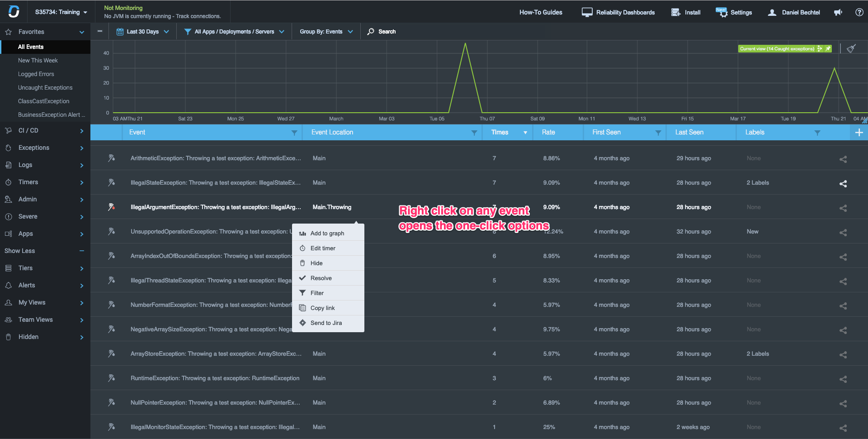This screenshot has height=439, width=868.
Task: Click the Alerts bell icon in sidebar
Action: pyautogui.click(x=8, y=285)
